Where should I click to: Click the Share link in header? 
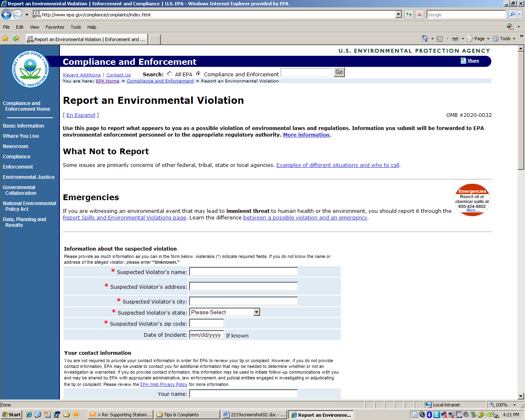(473, 61)
